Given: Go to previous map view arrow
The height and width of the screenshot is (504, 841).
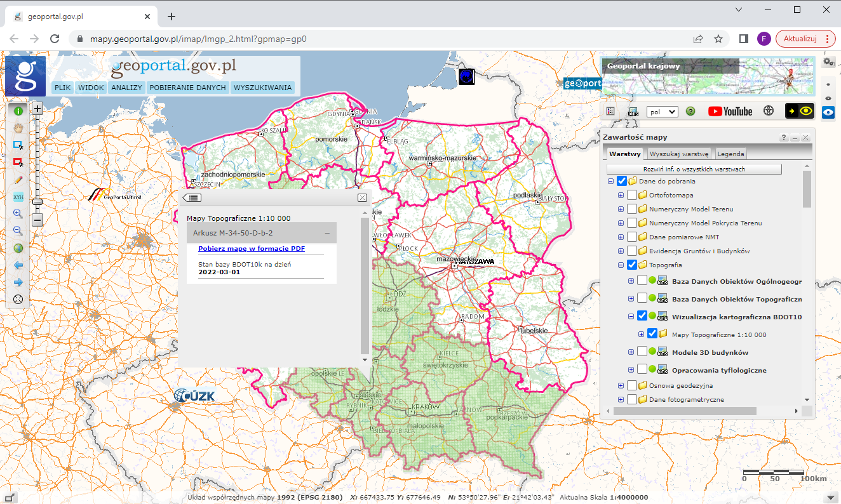Looking at the screenshot, I should click(18, 265).
